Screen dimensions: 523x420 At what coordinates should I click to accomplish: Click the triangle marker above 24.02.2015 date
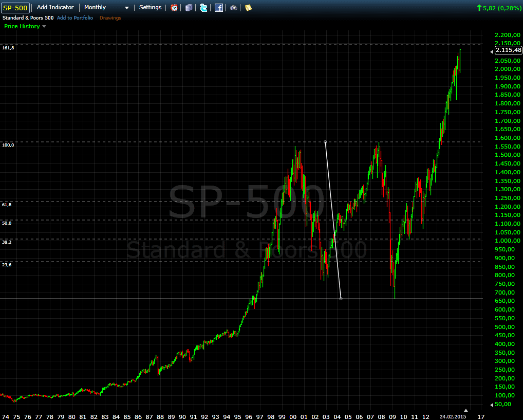click(466, 410)
